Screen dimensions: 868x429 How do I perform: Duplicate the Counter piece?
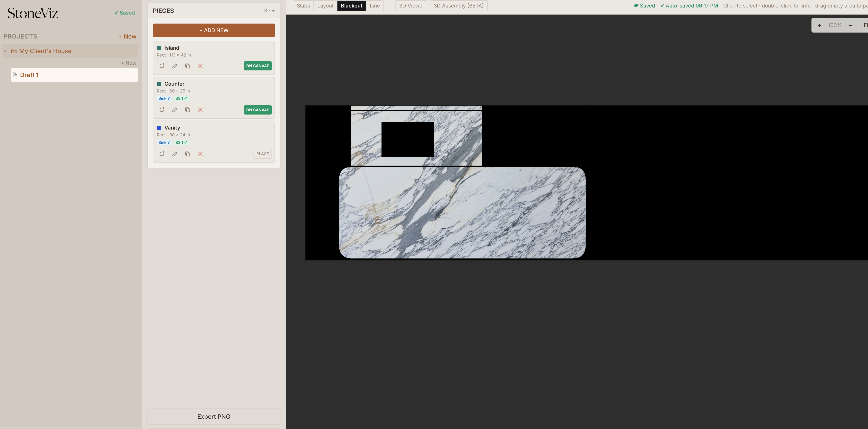(x=187, y=110)
